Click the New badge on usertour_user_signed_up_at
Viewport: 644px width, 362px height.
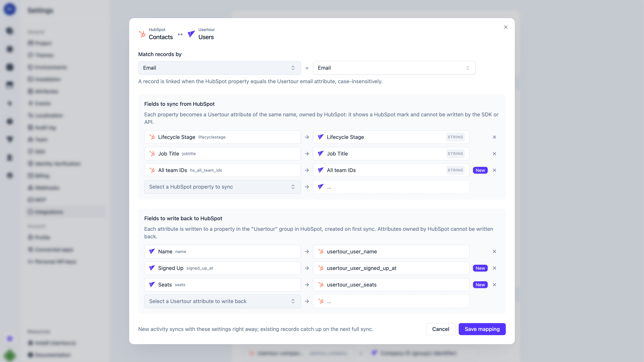click(480, 268)
